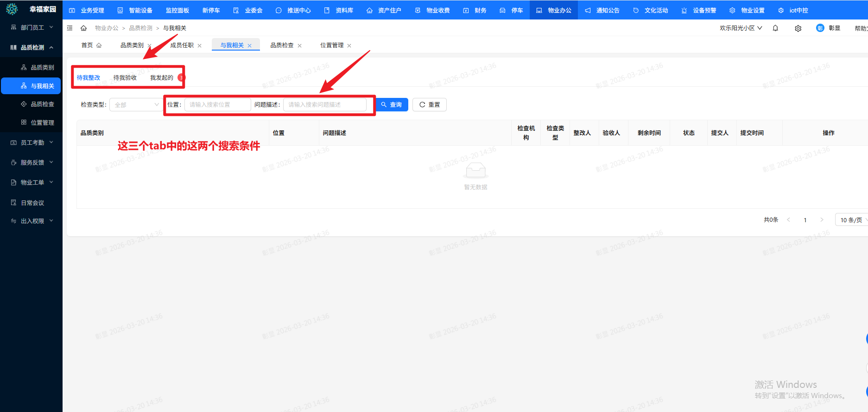Screen dimensions: 868x412
Task: Collapse the sidebar using the hamburger icon
Action: pyautogui.click(x=70, y=28)
